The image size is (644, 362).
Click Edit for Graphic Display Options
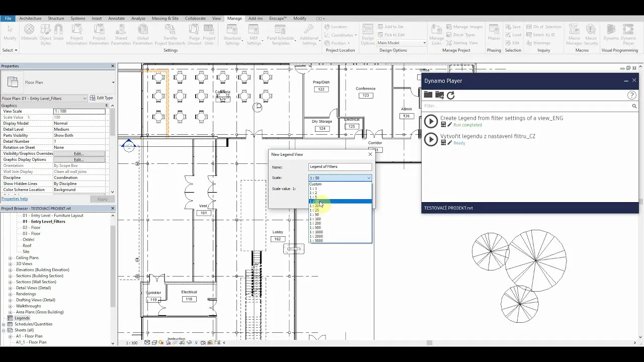click(x=79, y=159)
